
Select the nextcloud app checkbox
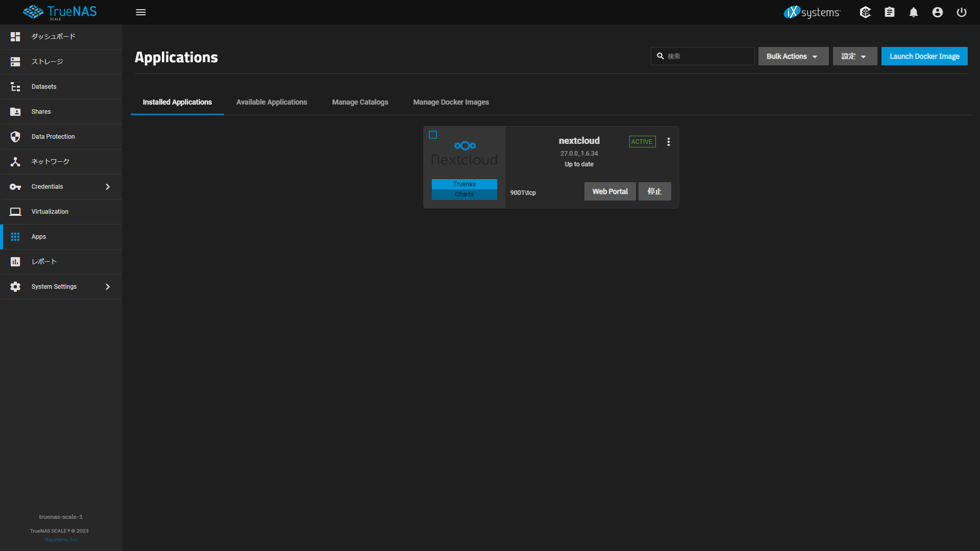point(433,135)
